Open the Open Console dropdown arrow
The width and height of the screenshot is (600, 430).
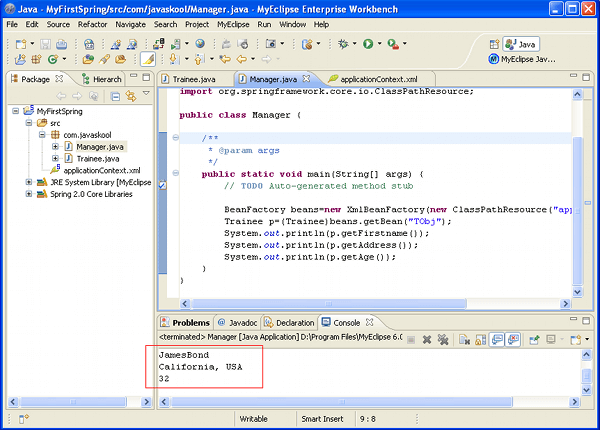pos(587,339)
